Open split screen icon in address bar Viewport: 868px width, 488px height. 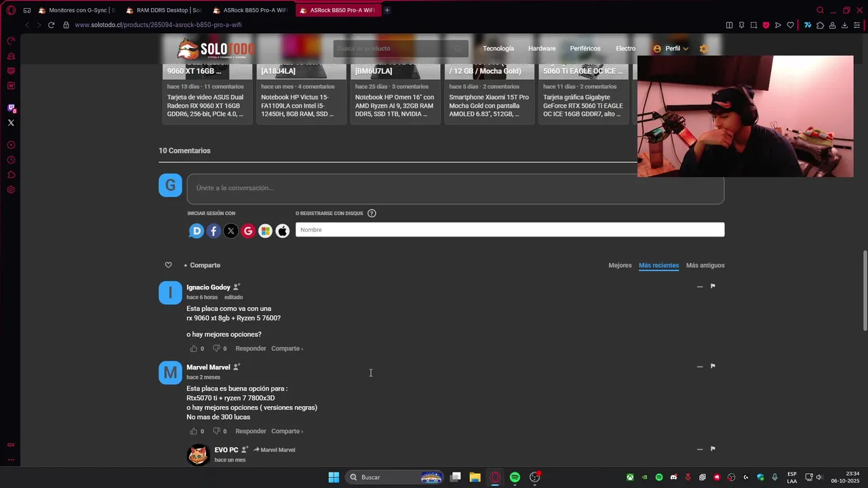tap(729, 25)
